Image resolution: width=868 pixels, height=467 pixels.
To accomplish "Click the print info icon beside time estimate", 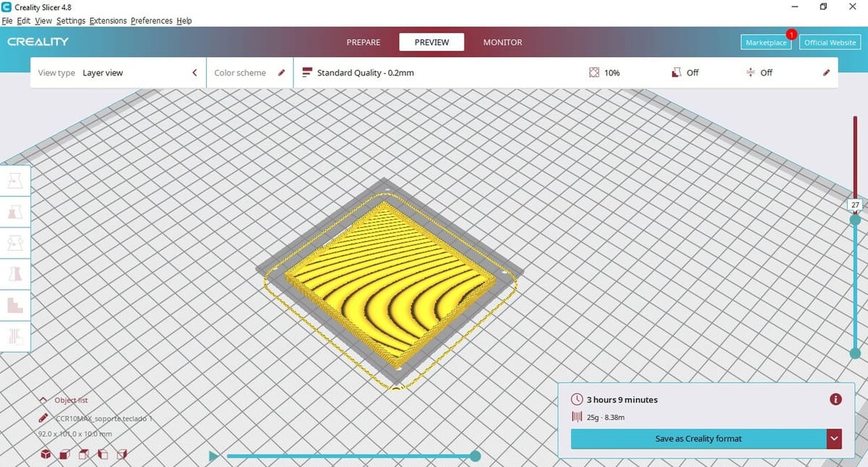I will pos(835,399).
